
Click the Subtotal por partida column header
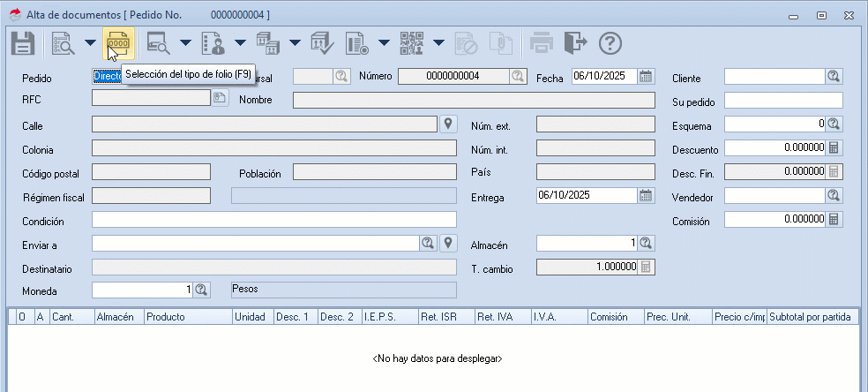coord(812,316)
